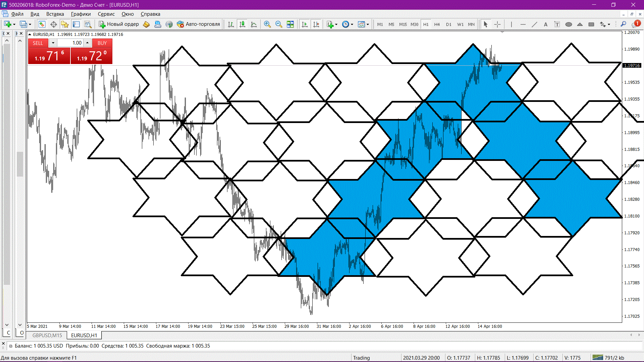Switch chart timeframe to H4
The image size is (644, 362).
[x=437, y=24]
